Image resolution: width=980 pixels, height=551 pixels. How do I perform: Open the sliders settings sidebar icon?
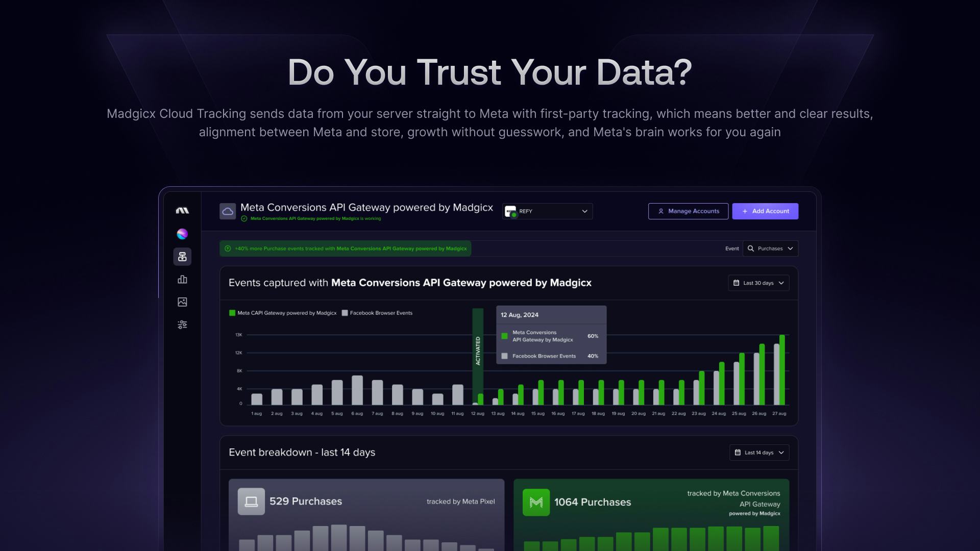[182, 324]
